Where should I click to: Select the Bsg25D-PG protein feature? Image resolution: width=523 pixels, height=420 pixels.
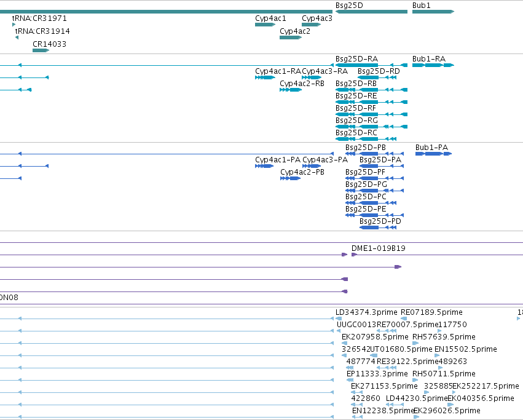[374, 191]
